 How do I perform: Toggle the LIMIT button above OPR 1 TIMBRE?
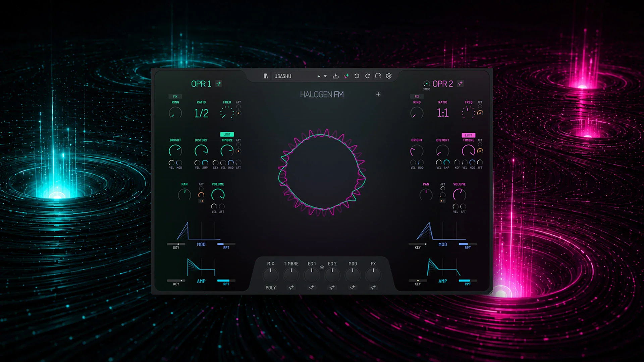(x=227, y=134)
